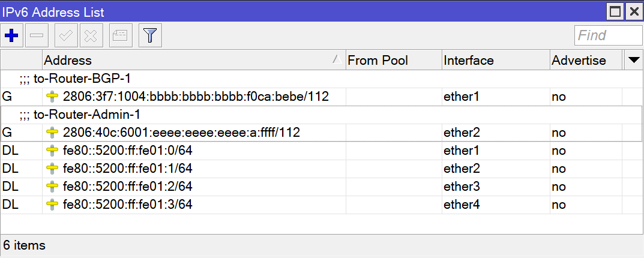Click the Remove (minus) toolbar icon
Image resolution: width=644 pixels, height=258 pixels.
[37, 35]
